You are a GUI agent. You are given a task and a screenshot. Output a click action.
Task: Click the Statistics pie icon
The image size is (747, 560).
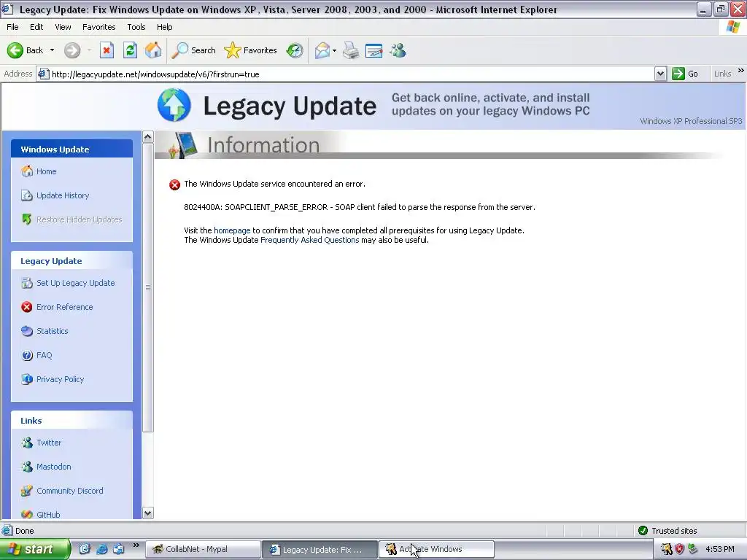point(27,331)
